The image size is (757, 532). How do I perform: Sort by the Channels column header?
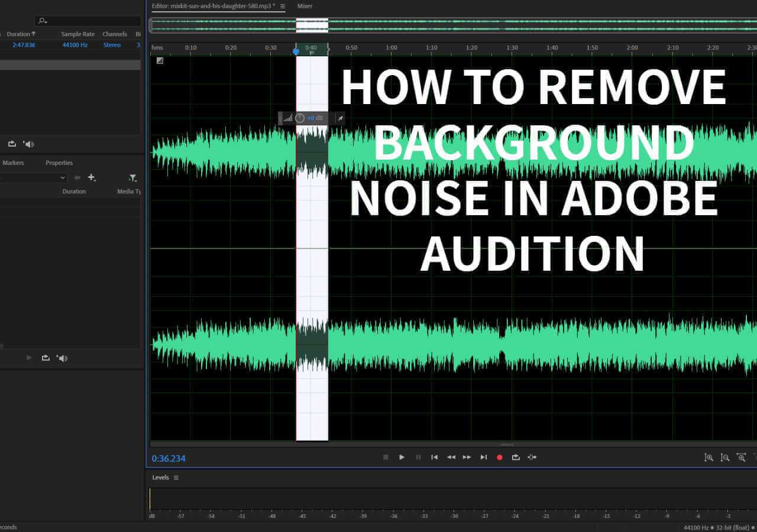pos(115,34)
